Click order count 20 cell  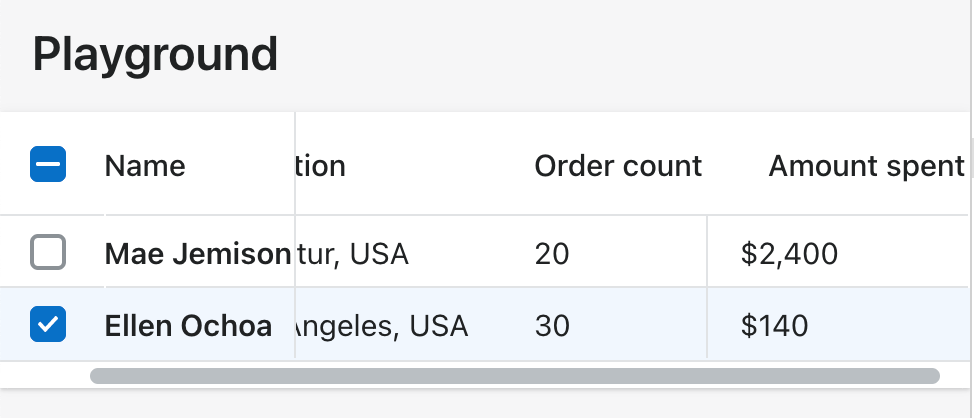coord(552,253)
